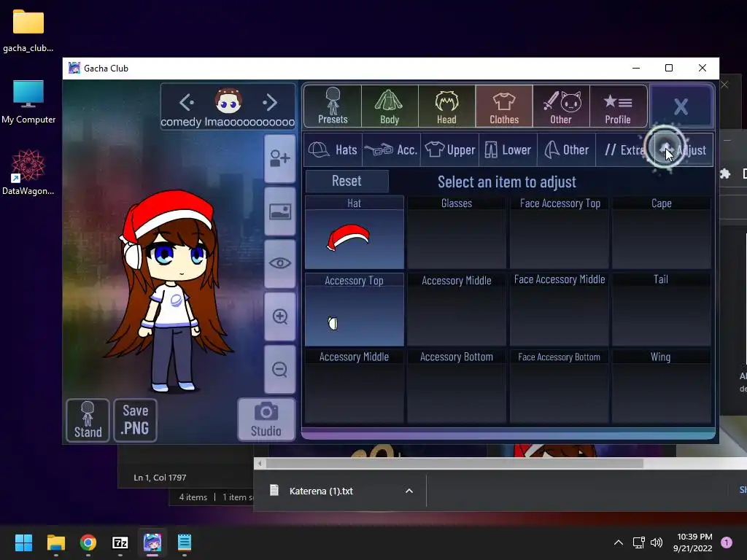The width and height of the screenshot is (747, 560).
Task: Select the Clothes tab
Action: [x=504, y=106]
